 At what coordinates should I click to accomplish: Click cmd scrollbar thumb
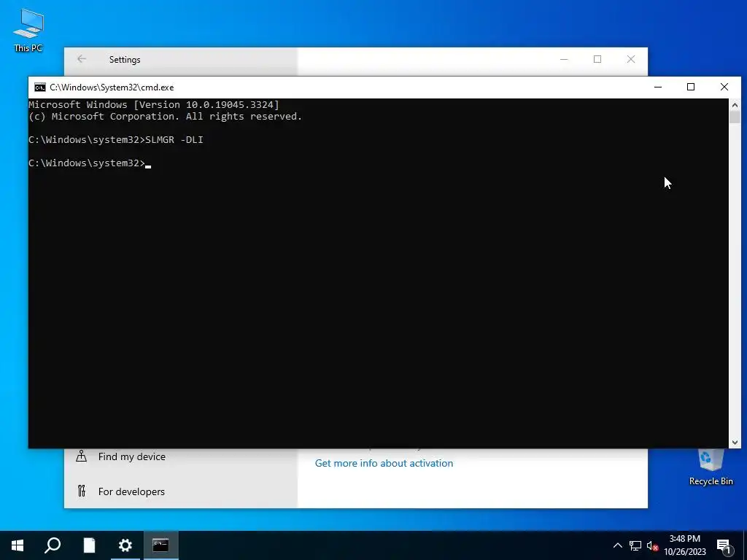(735, 117)
